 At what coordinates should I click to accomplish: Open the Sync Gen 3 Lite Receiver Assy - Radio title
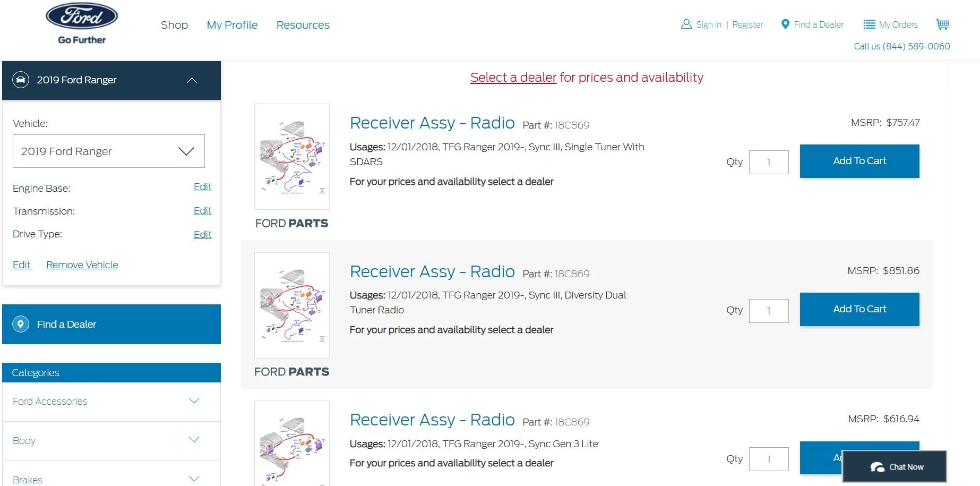click(432, 420)
